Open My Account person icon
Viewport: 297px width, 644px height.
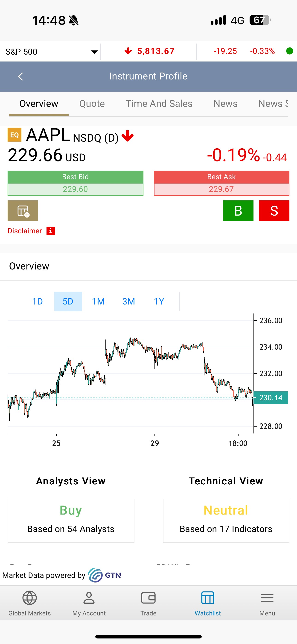click(89, 598)
